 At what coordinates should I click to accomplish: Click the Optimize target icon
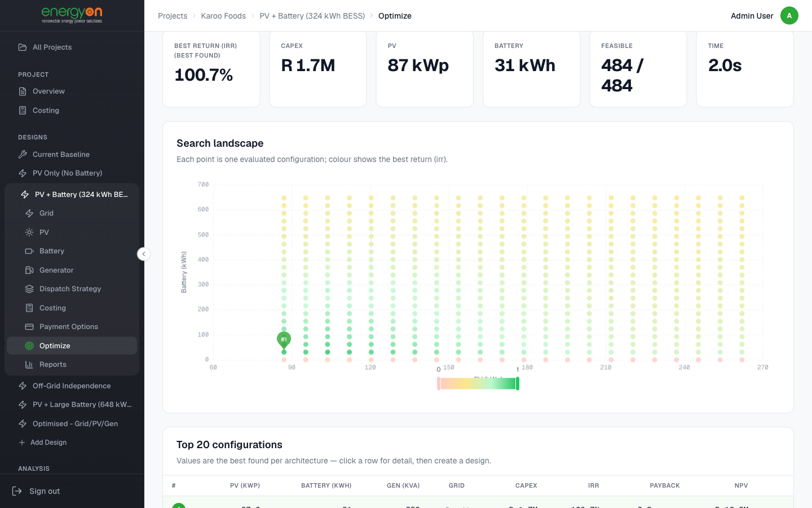(29, 346)
